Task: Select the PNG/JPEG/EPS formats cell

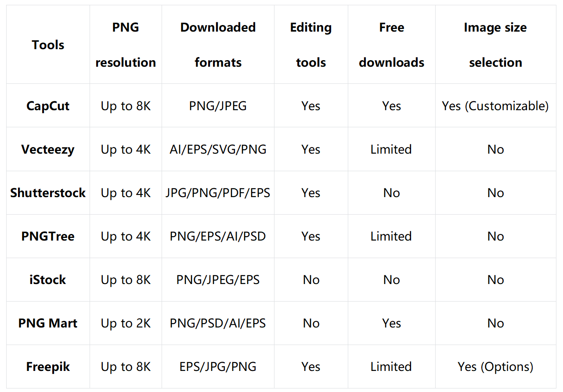Action: (x=218, y=280)
